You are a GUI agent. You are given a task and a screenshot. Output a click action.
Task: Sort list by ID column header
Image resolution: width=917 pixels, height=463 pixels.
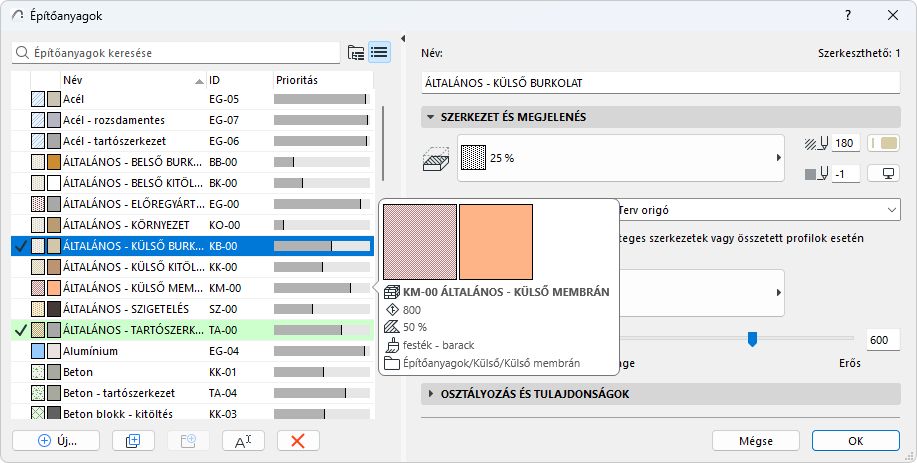point(240,80)
